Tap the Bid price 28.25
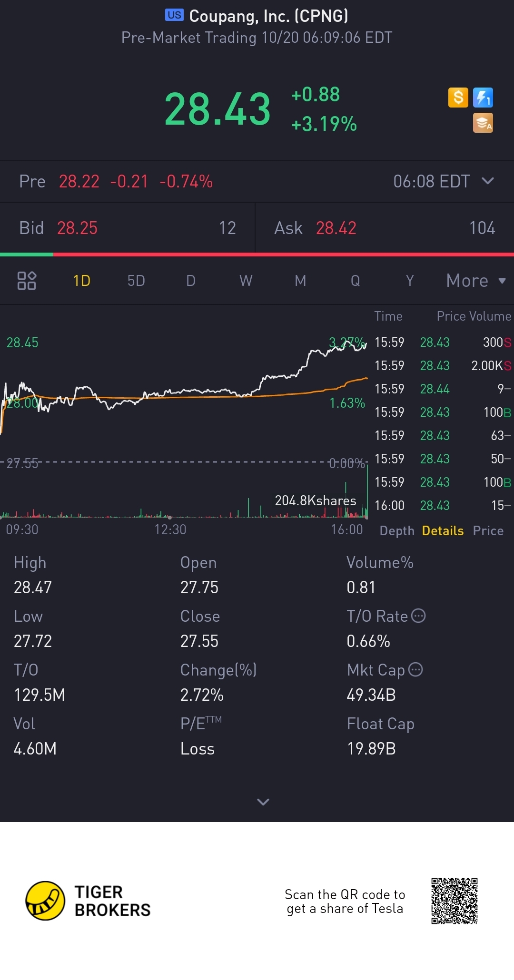 click(x=77, y=228)
